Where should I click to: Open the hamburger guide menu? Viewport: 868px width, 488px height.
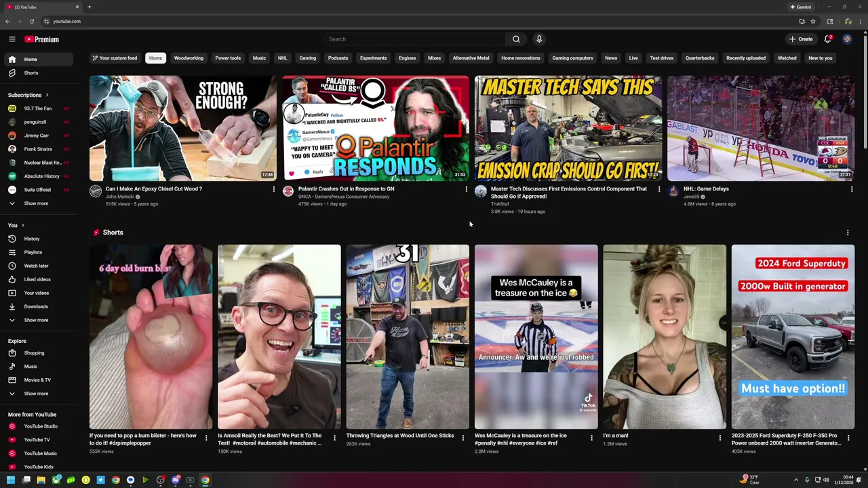click(12, 39)
